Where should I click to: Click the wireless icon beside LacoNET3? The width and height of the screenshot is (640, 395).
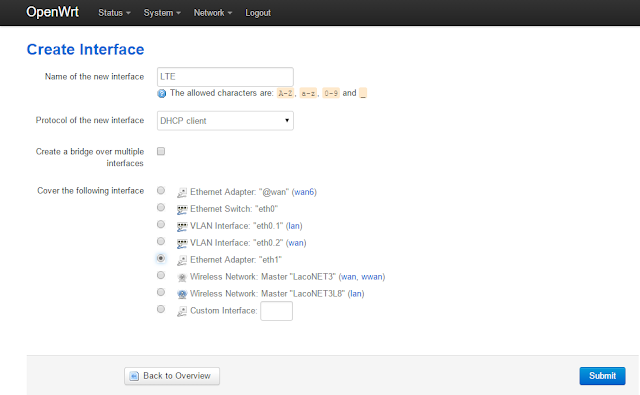[182, 277]
